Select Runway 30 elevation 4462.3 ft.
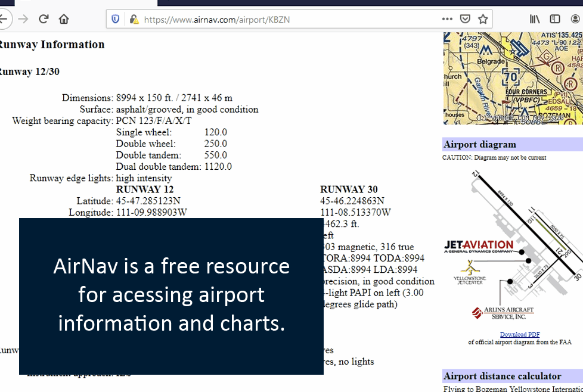583x392 pixels. point(342,223)
